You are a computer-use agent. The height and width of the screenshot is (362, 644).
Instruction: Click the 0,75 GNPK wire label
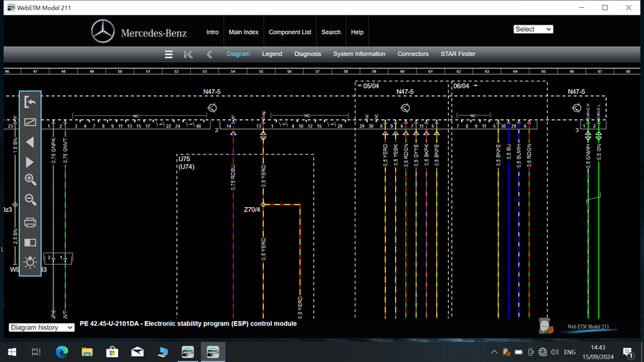tap(54, 151)
